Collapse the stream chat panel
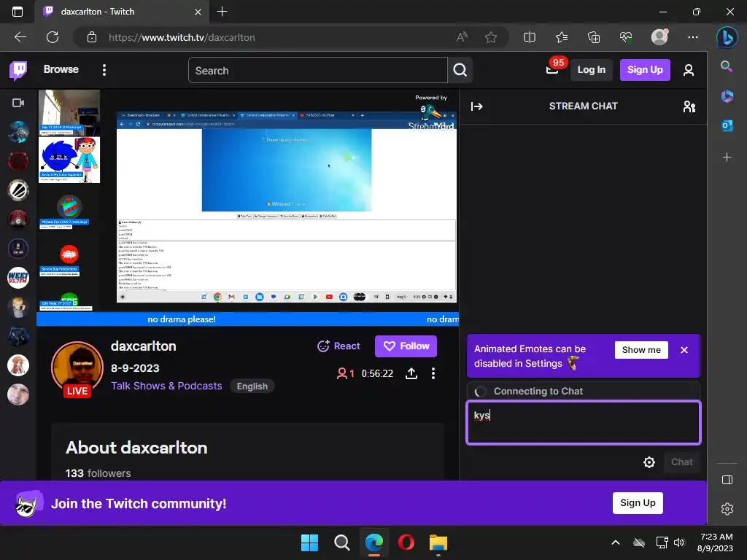Image resolution: width=747 pixels, height=560 pixels. pyautogui.click(x=476, y=106)
